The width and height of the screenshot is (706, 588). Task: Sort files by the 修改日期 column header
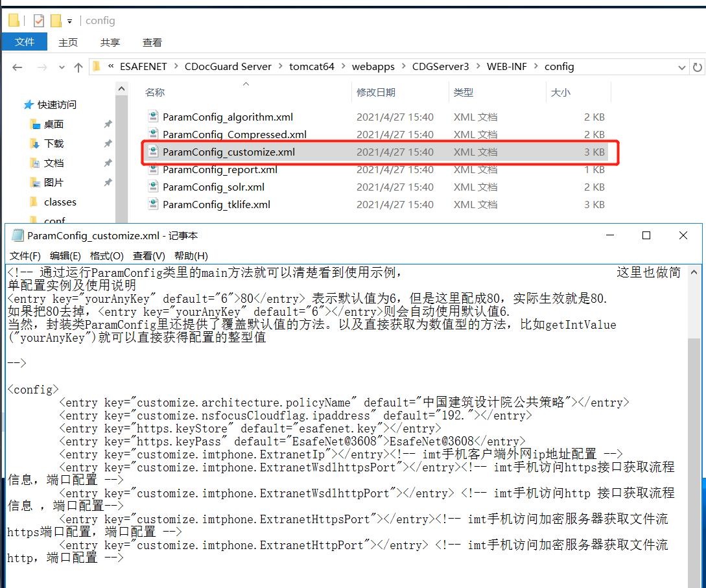point(376,93)
